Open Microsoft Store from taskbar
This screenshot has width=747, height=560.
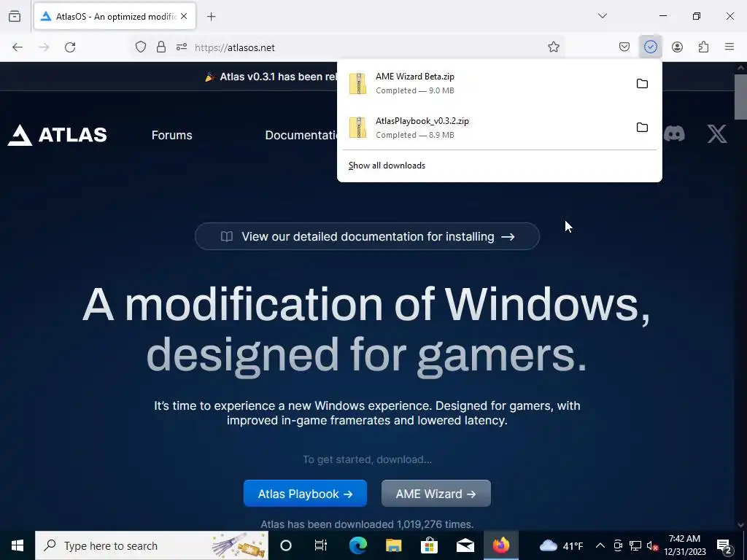429,545
